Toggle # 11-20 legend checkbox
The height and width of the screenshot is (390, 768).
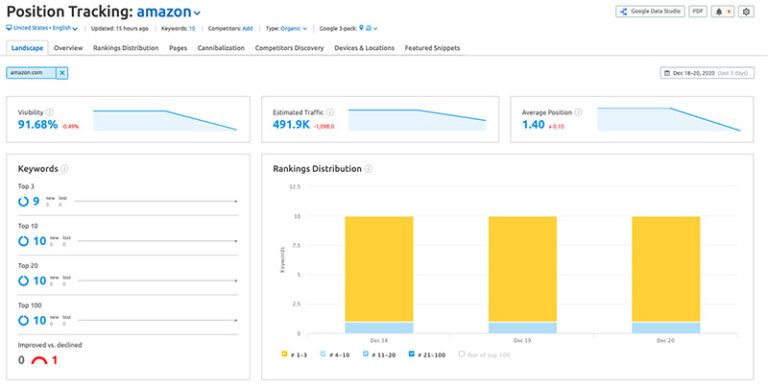tap(366, 354)
